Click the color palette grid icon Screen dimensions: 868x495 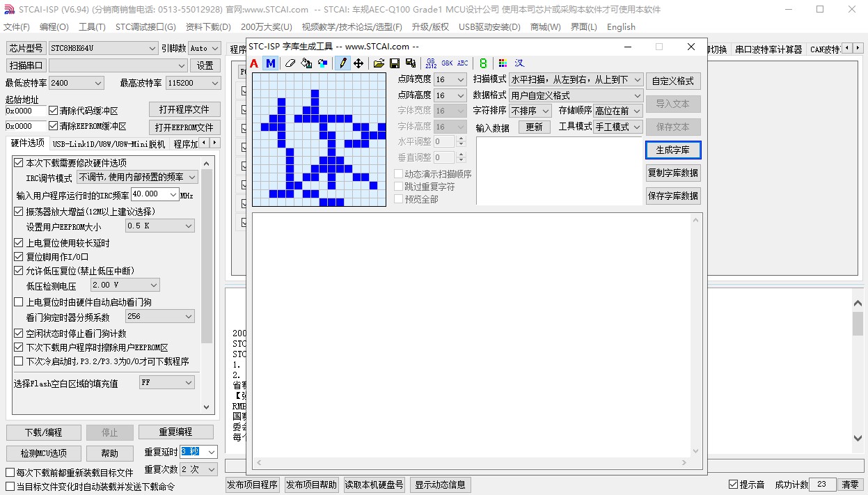[x=503, y=63]
